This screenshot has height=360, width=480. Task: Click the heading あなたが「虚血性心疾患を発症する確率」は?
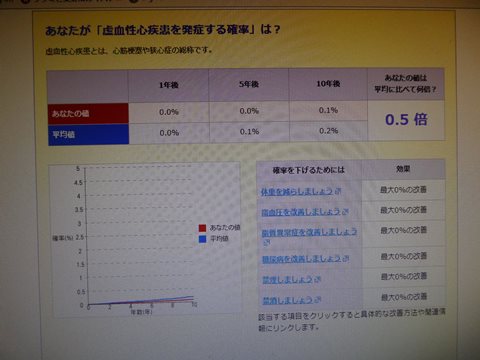(163, 30)
